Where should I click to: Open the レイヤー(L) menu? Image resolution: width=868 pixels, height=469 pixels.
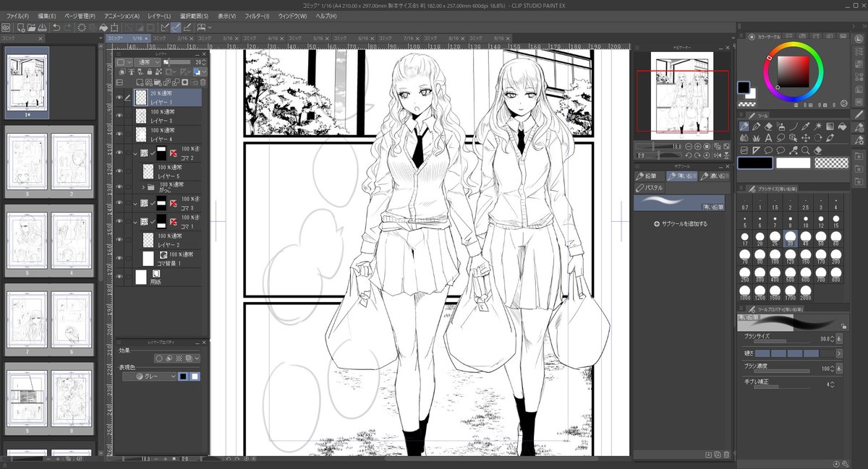pos(158,15)
